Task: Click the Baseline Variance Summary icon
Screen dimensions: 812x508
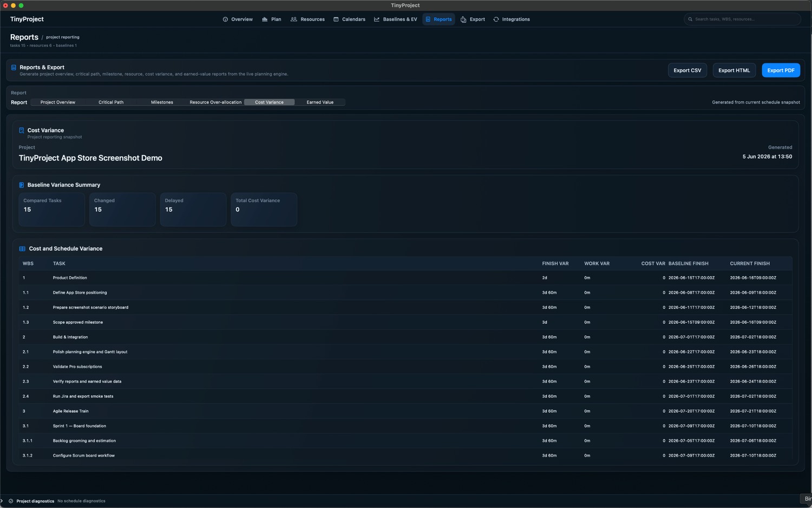Action: (22, 185)
